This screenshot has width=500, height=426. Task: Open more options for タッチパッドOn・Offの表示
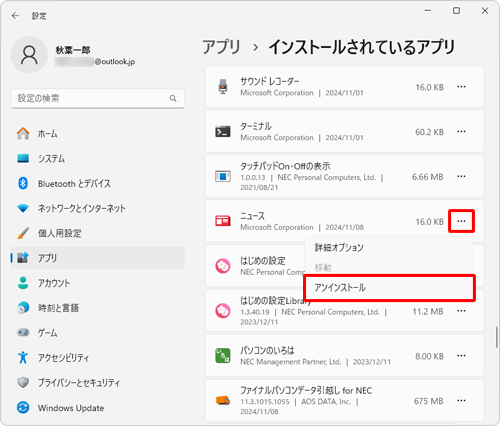[461, 176]
